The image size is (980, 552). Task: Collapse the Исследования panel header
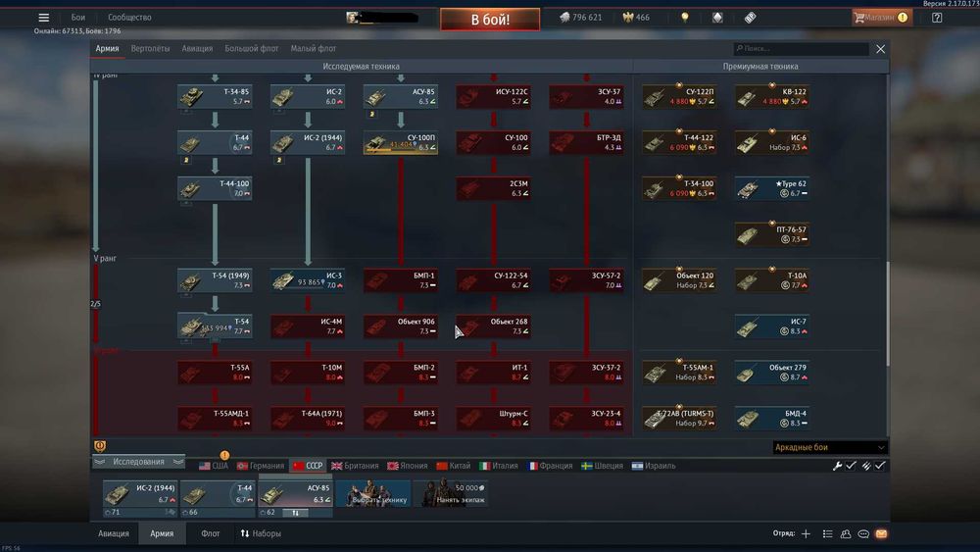(x=139, y=462)
